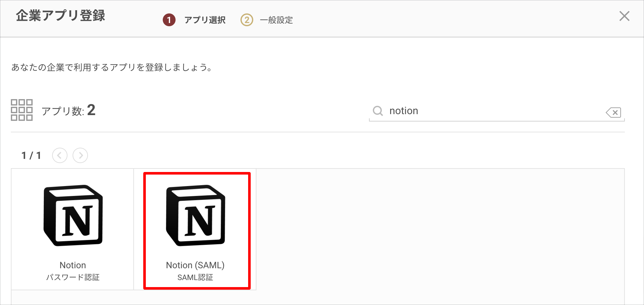The image size is (644, 305).
Task: Click the SAML認証 caption
Action: tap(195, 278)
